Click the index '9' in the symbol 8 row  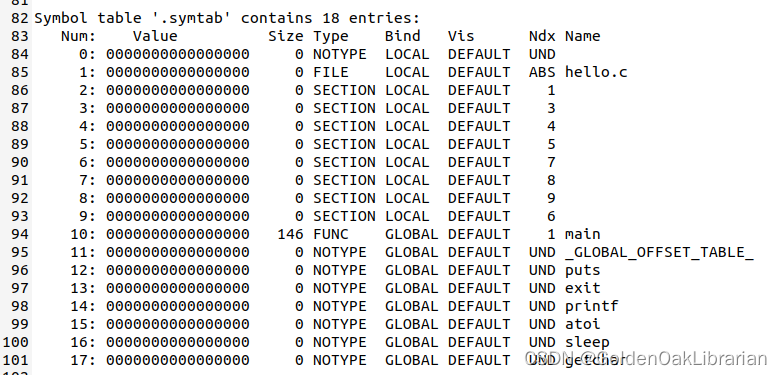click(x=551, y=198)
